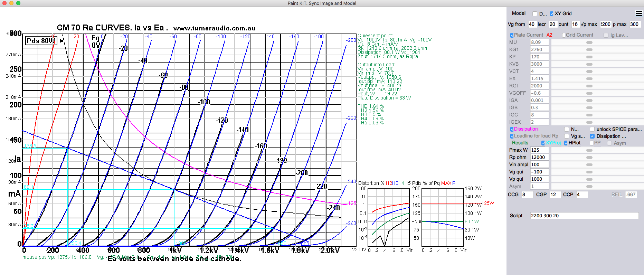Toggle the Vg s... checkbox
644x275 pixels.
567,136
